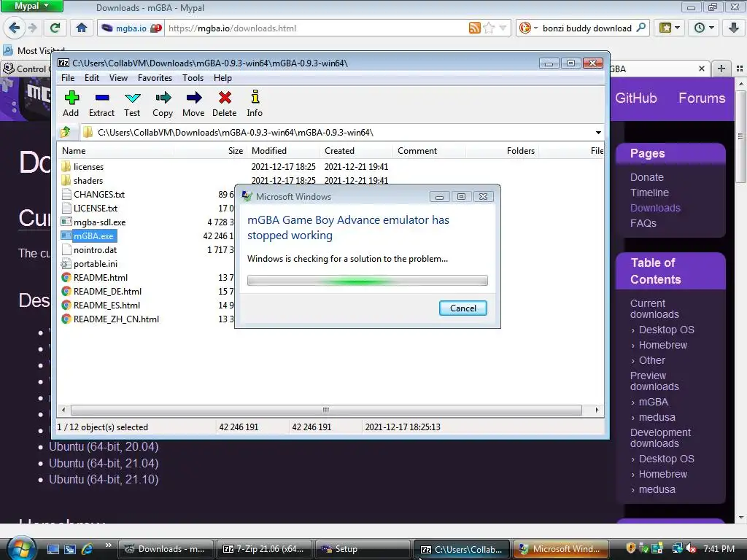Click the browser forward arrow
Viewport: 747px width, 560px height.
pyautogui.click(x=32, y=28)
